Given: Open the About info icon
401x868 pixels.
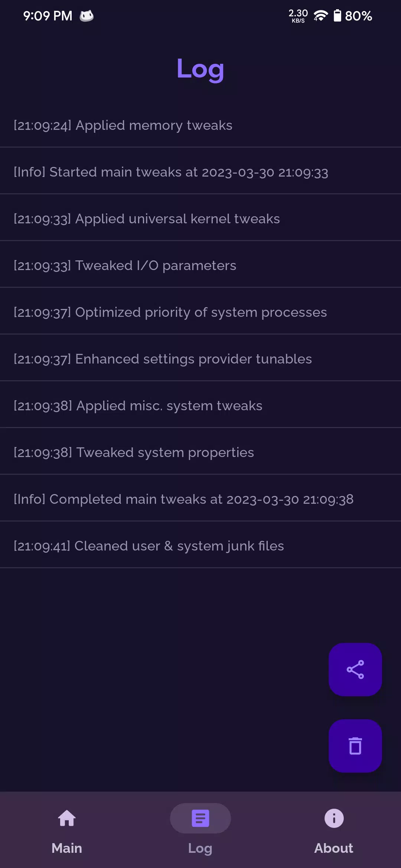Looking at the screenshot, I should point(334,818).
